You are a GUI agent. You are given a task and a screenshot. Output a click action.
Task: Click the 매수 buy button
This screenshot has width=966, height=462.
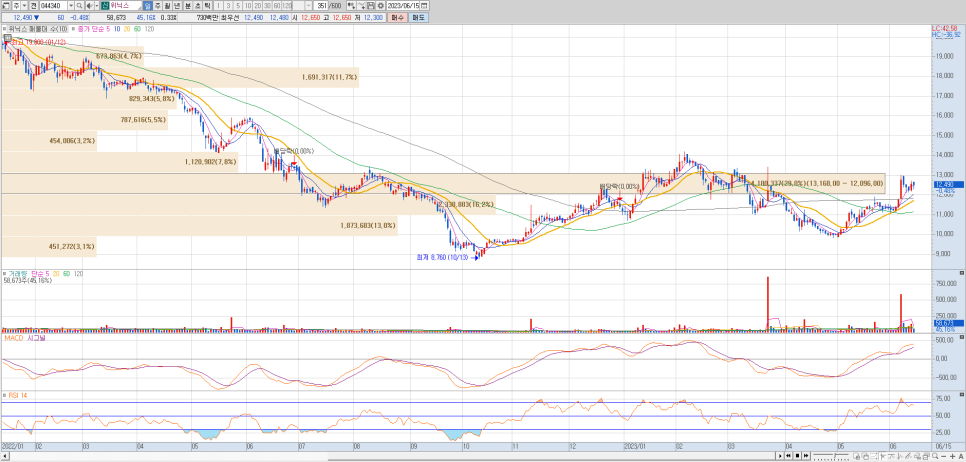(x=397, y=18)
